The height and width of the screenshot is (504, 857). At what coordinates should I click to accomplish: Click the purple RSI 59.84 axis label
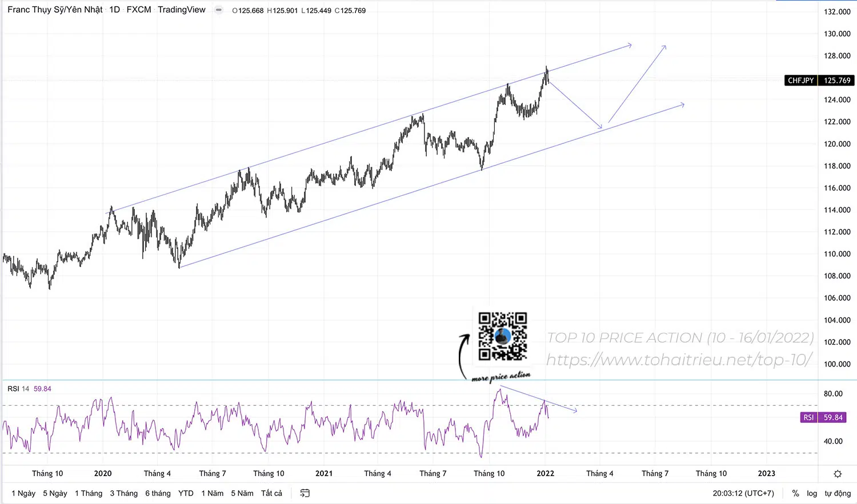coord(823,417)
